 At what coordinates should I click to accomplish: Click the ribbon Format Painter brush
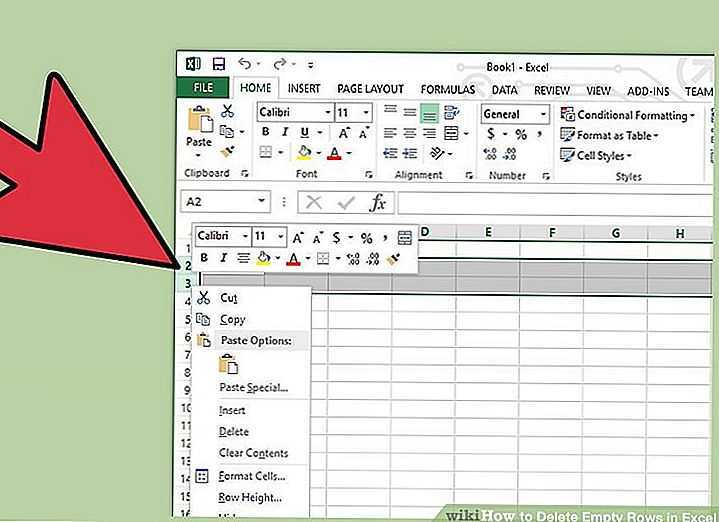(227, 152)
